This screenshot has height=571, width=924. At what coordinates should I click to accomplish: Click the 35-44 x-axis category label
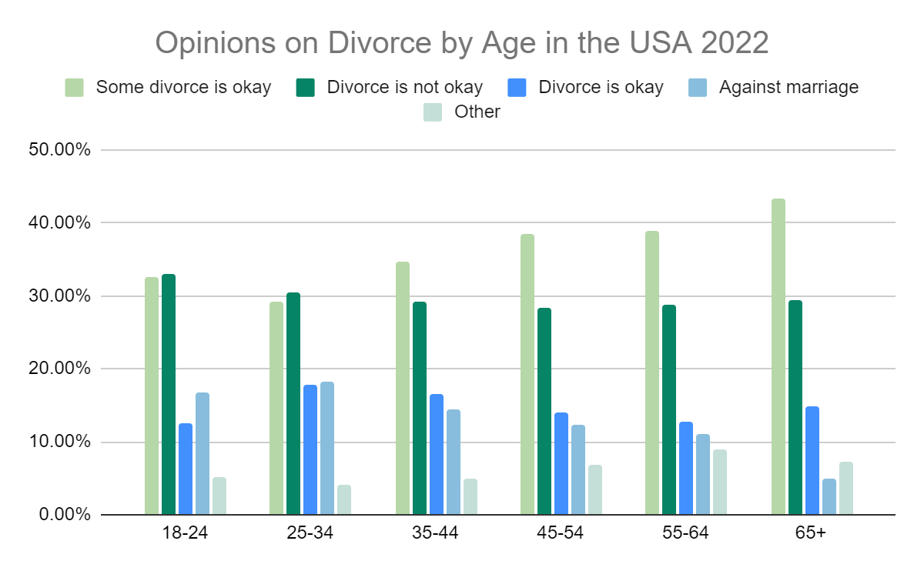[436, 534]
